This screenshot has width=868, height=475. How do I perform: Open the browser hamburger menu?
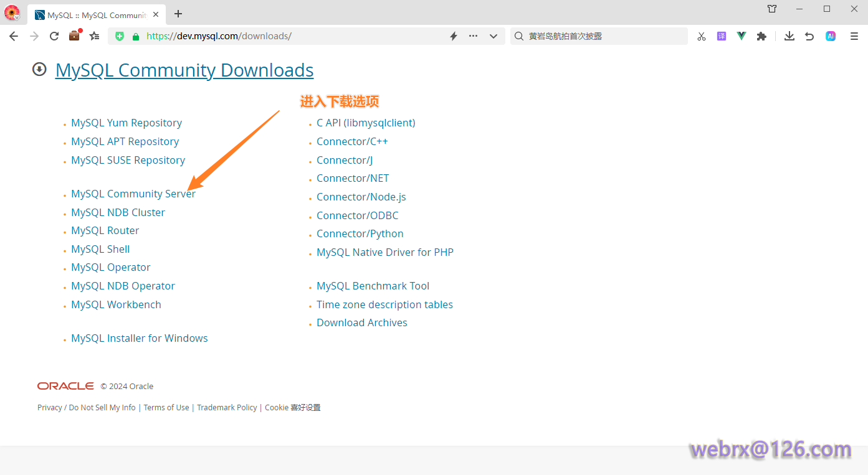point(854,36)
